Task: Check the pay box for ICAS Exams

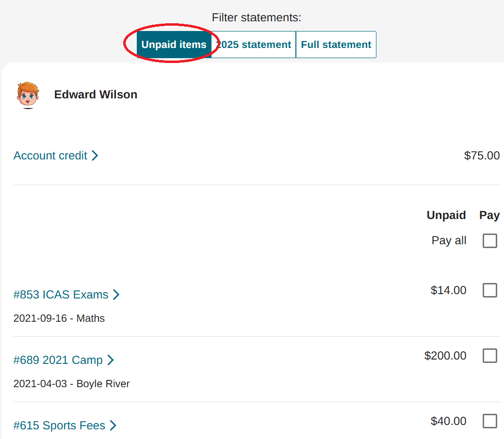Action: (490, 290)
